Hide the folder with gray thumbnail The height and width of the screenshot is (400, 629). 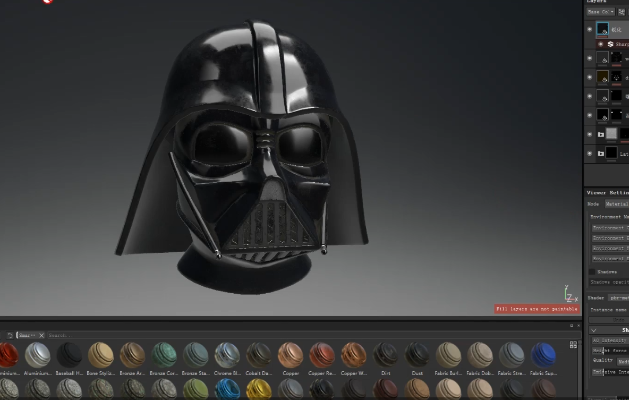[590, 134]
